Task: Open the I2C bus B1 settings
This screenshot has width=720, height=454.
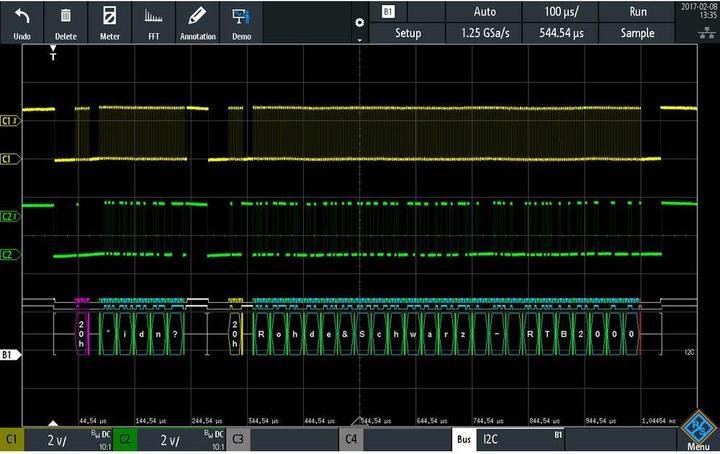Action: pos(521,440)
